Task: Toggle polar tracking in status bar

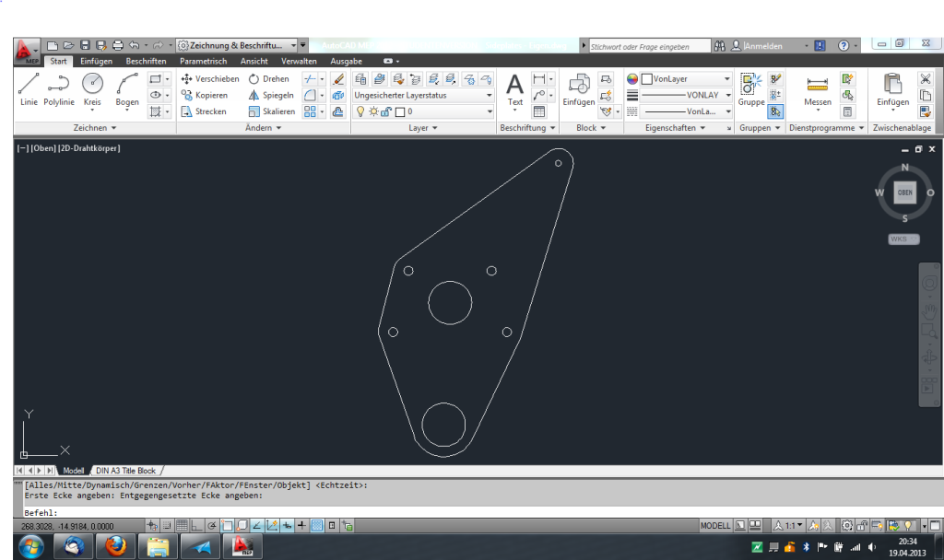Action: (212, 525)
